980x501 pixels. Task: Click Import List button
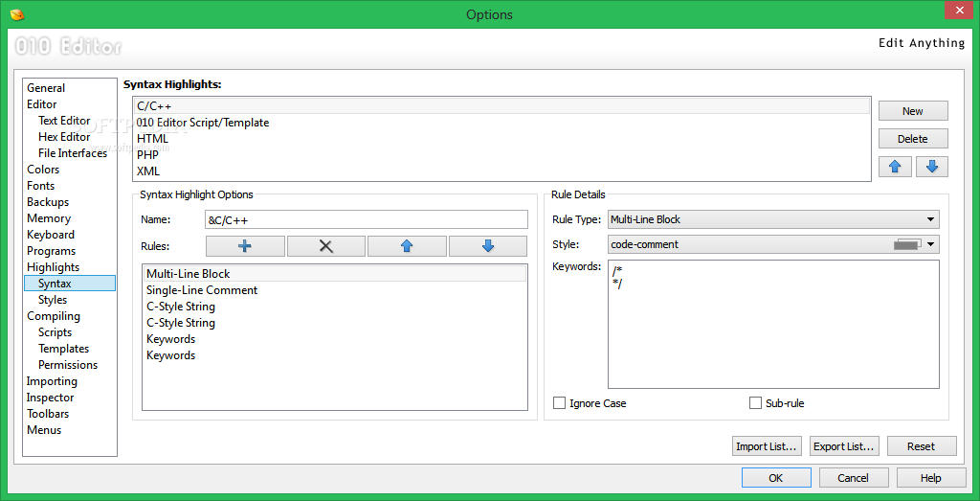[x=767, y=446]
